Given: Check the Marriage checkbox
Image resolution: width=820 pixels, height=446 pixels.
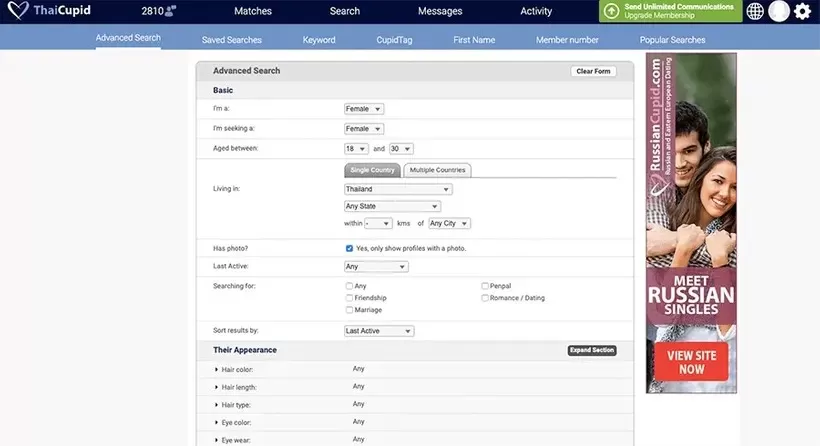Looking at the screenshot, I should (349, 310).
